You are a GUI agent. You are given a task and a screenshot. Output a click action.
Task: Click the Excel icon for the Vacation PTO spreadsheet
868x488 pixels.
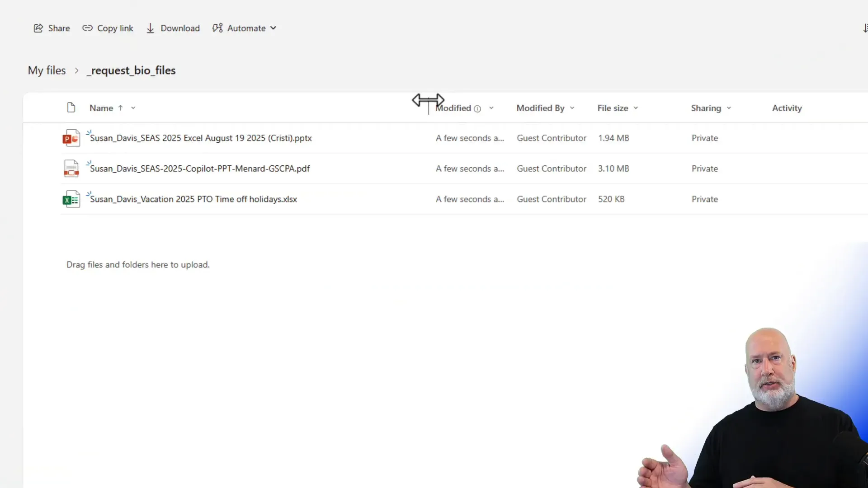pyautogui.click(x=71, y=199)
